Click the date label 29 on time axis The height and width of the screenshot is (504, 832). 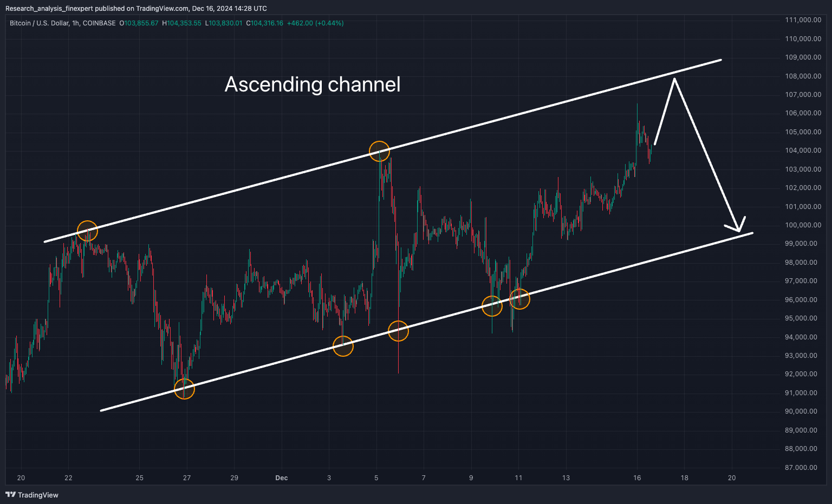point(235,478)
